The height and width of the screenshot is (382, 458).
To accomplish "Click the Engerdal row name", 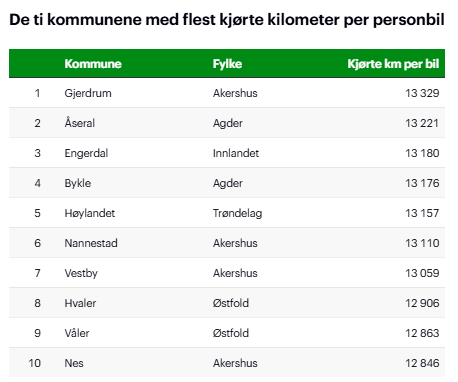I will tap(86, 153).
